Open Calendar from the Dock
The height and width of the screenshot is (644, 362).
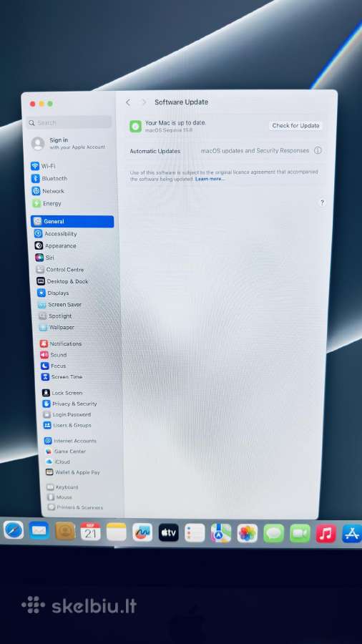click(x=90, y=532)
